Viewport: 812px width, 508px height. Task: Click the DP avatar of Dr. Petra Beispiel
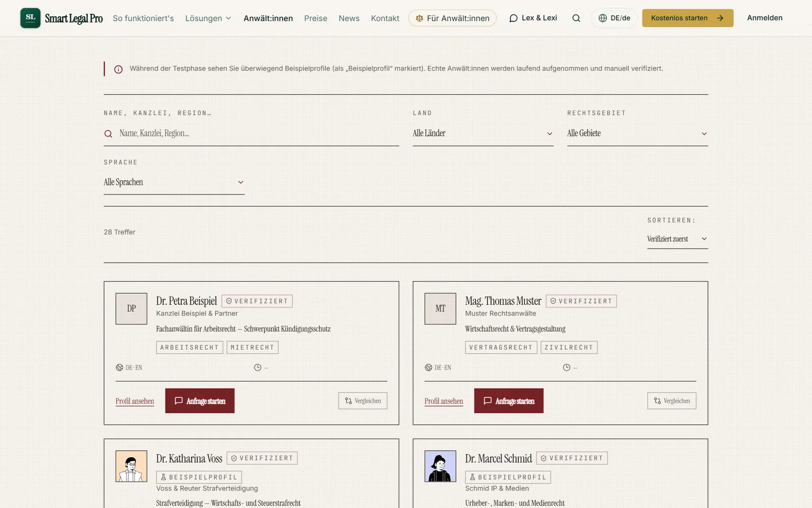pyautogui.click(x=131, y=308)
